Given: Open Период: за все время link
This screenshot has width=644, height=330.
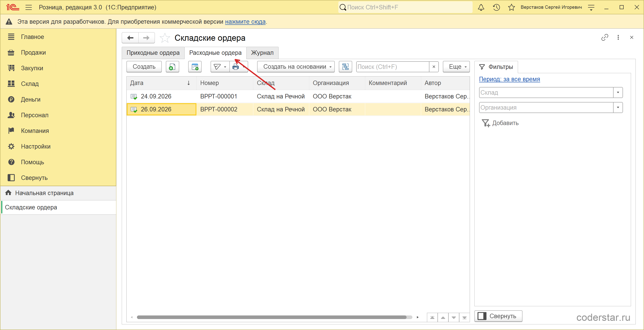Looking at the screenshot, I should pyautogui.click(x=509, y=79).
